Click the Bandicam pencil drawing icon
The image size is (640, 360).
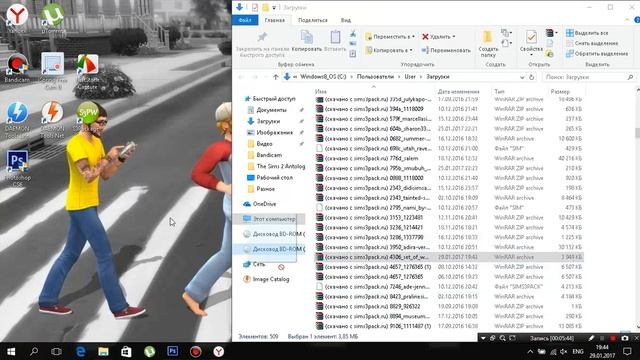click(591, 338)
